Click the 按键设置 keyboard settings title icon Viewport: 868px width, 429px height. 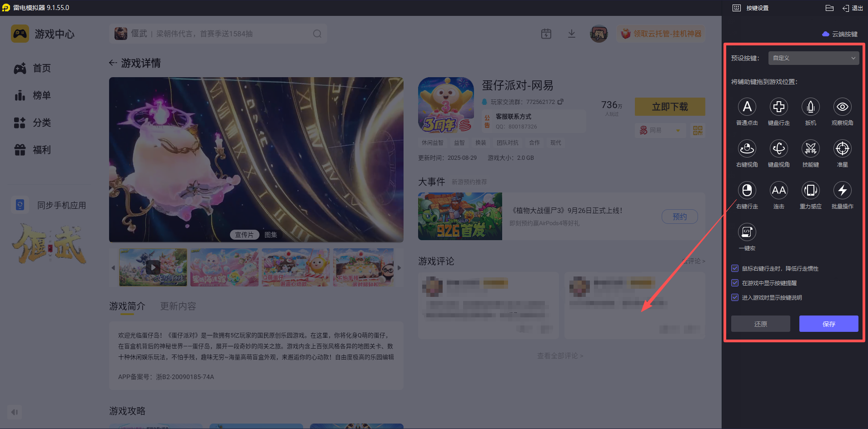pos(737,8)
